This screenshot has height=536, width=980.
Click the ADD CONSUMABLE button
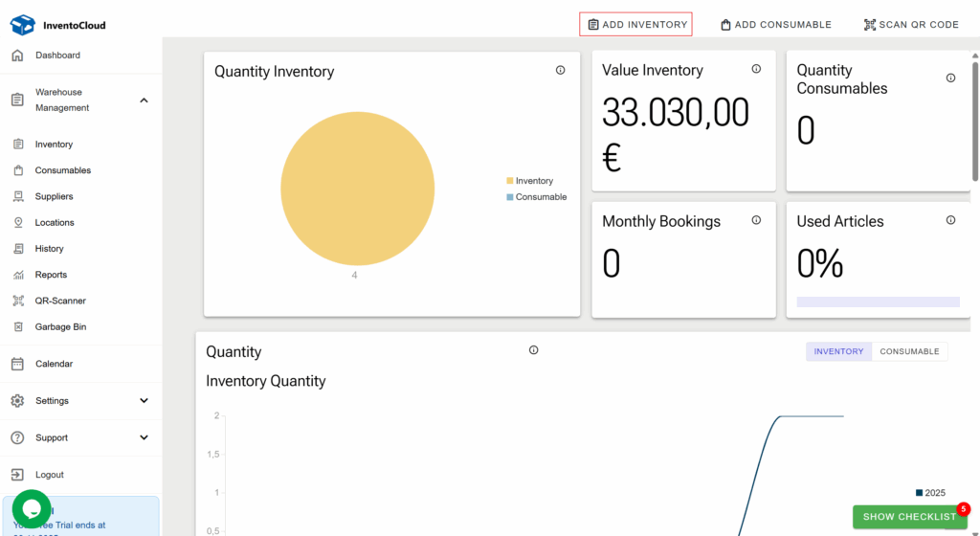click(x=775, y=24)
